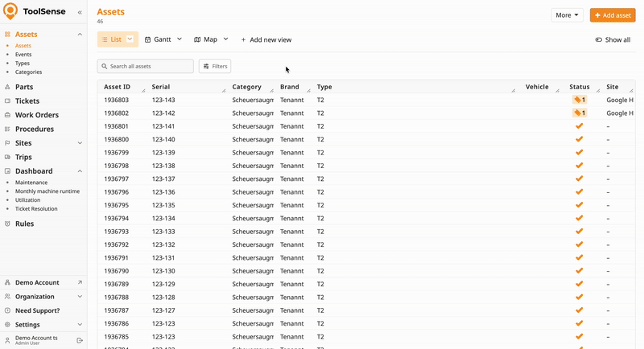Click the Settings gear icon

(x=7, y=324)
